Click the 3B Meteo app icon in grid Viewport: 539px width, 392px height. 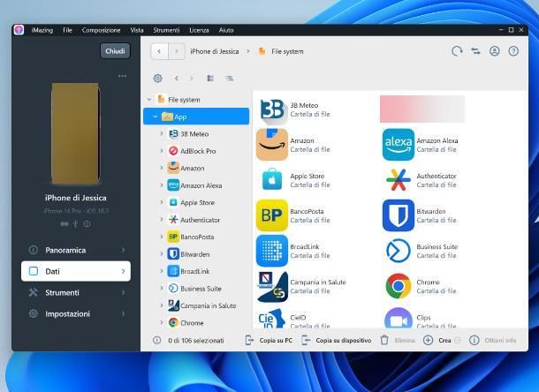coord(272,110)
